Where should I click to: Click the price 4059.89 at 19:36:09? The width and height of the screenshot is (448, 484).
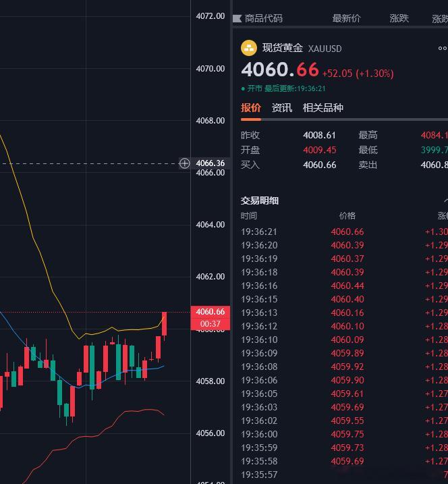point(347,353)
